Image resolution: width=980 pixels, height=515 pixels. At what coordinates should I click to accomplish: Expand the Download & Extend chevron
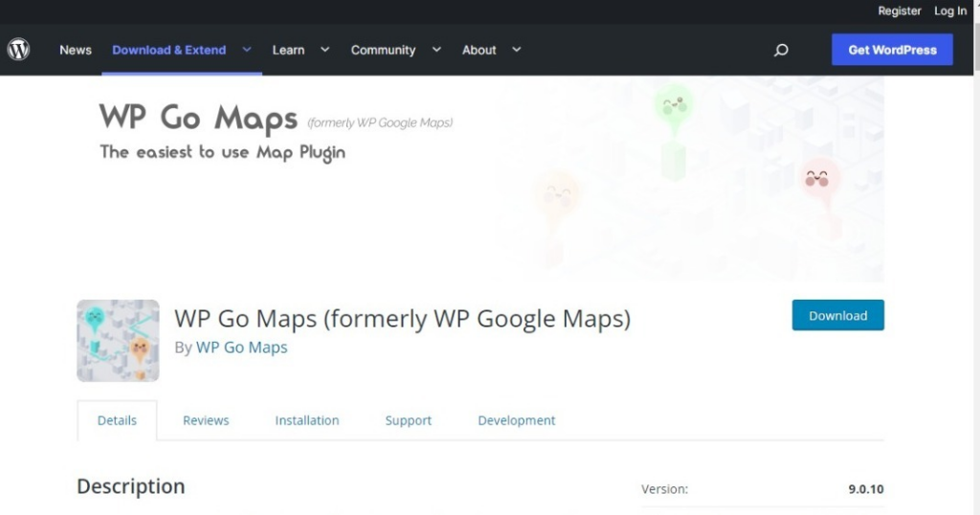click(x=247, y=50)
